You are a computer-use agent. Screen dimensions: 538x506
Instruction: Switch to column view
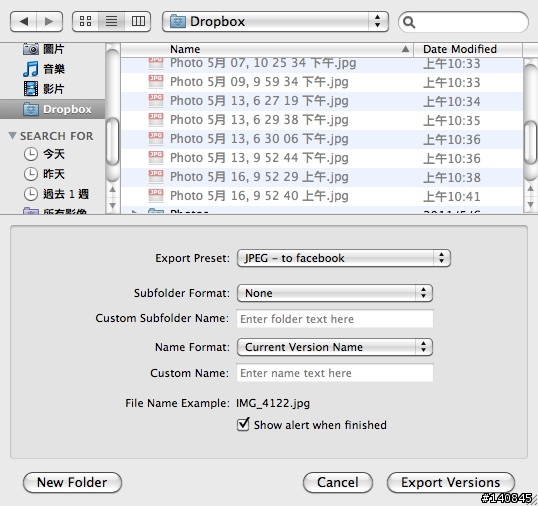pos(138,22)
